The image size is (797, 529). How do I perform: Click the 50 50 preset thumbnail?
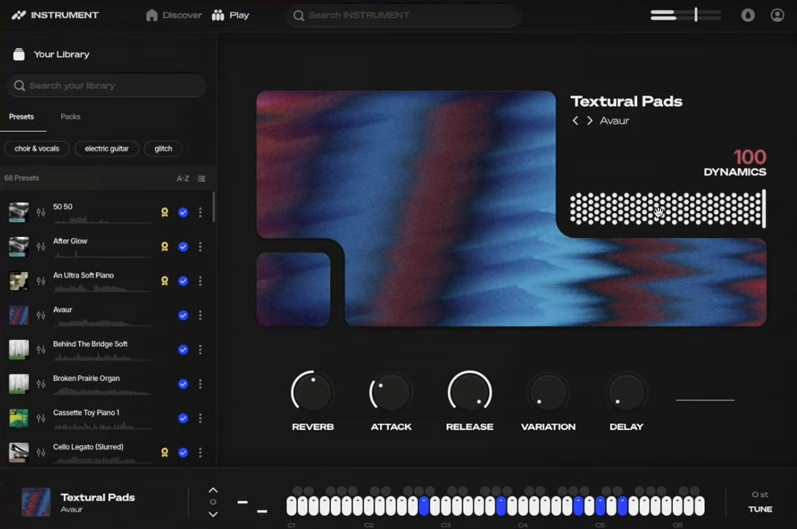pos(19,212)
